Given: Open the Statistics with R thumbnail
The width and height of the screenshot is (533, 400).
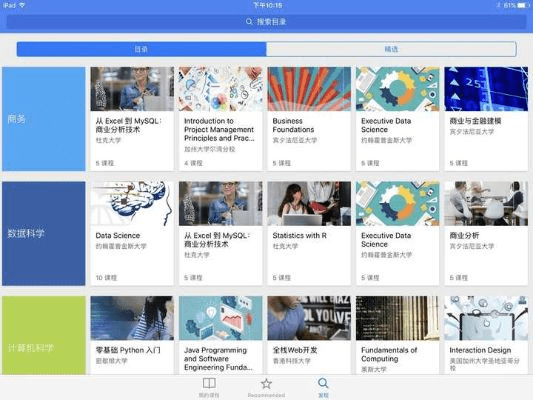Looking at the screenshot, I should click(309, 204).
